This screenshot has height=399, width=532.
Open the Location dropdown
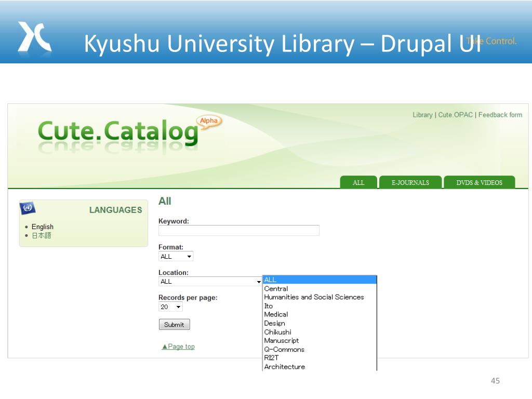point(210,281)
